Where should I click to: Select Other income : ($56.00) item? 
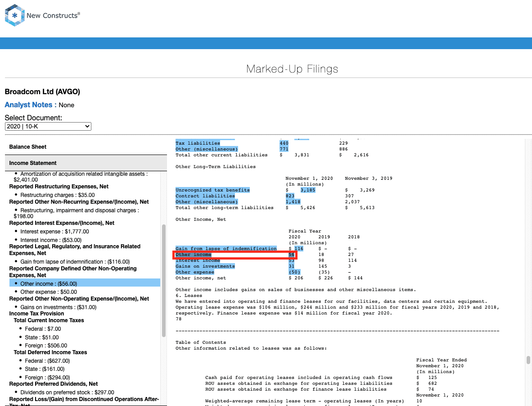(85, 283)
